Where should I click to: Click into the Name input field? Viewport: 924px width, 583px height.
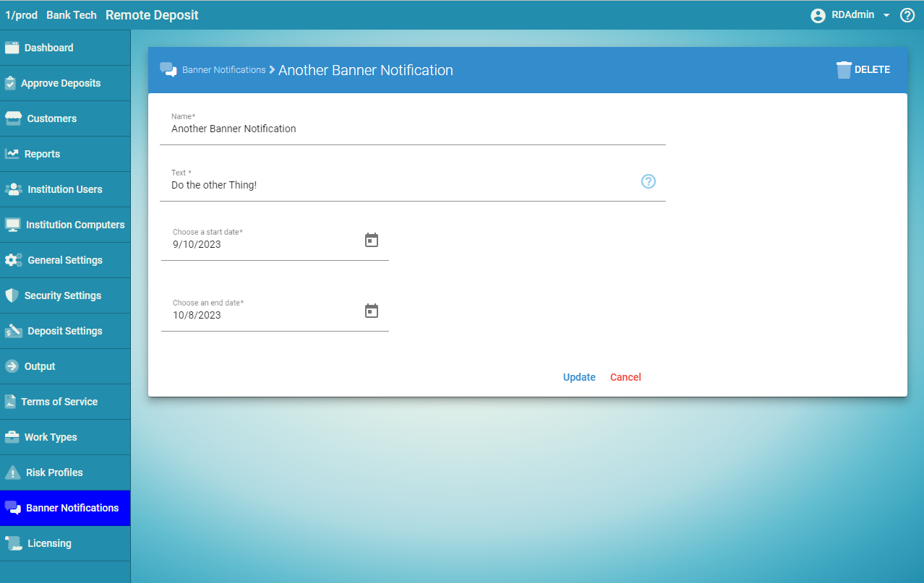tap(413, 129)
